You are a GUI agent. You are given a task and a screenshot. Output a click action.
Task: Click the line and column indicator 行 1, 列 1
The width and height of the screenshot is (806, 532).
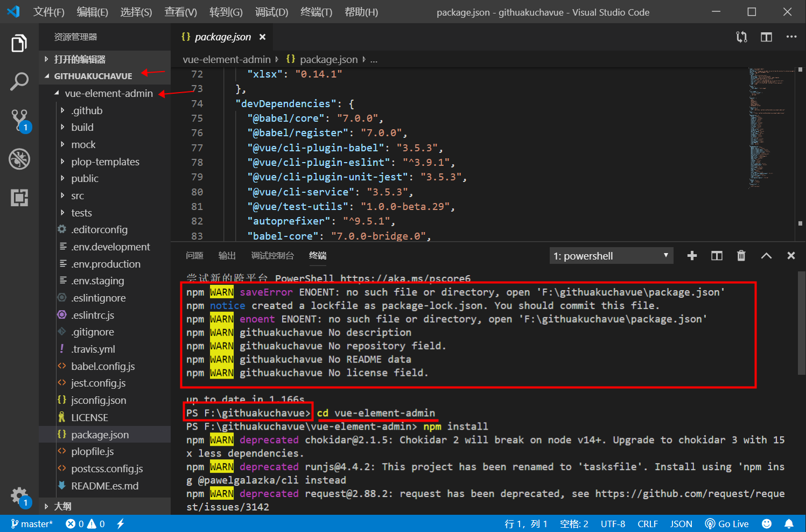coord(526,524)
